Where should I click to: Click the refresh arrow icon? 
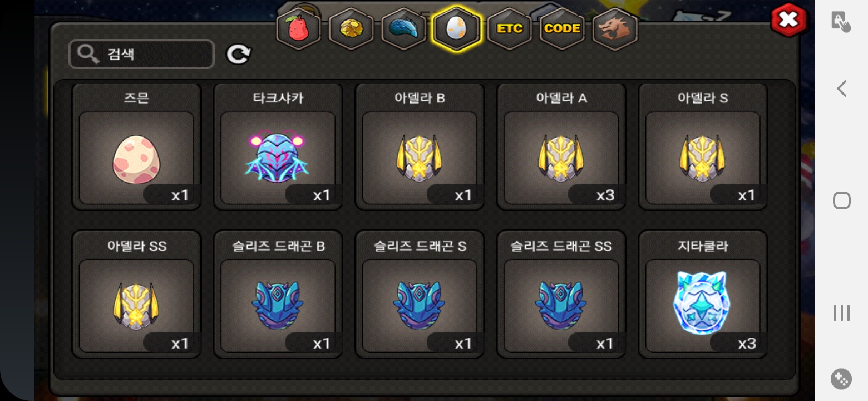[x=239, y=54]
